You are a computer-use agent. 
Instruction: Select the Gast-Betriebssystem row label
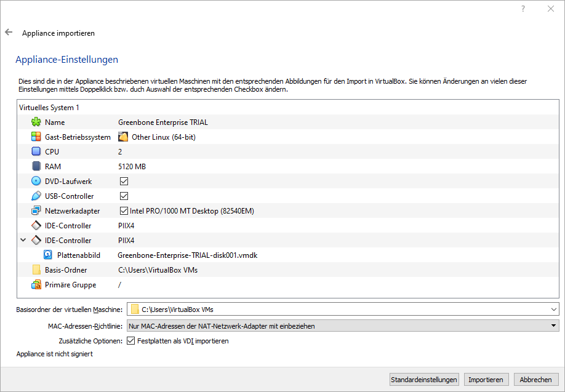click(x=78, y=137)
